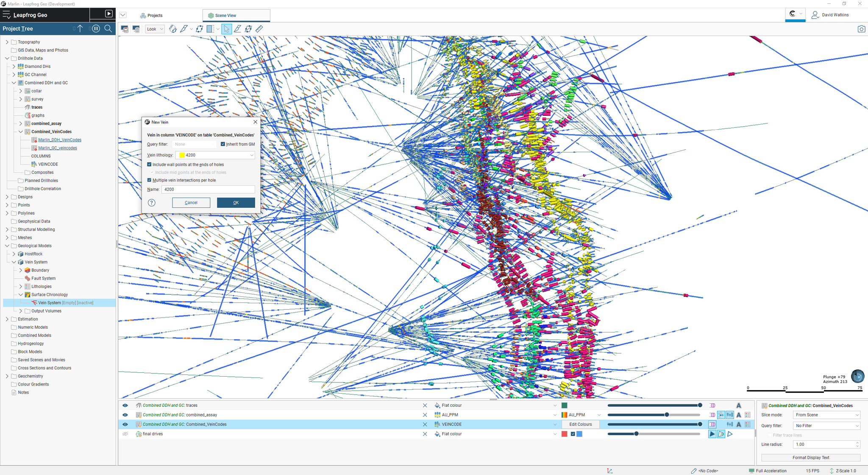Image resolution: width=868 pixels, height=475 pixels.
Task: Open the Look dropdown in toolbar
Action: 155,29
